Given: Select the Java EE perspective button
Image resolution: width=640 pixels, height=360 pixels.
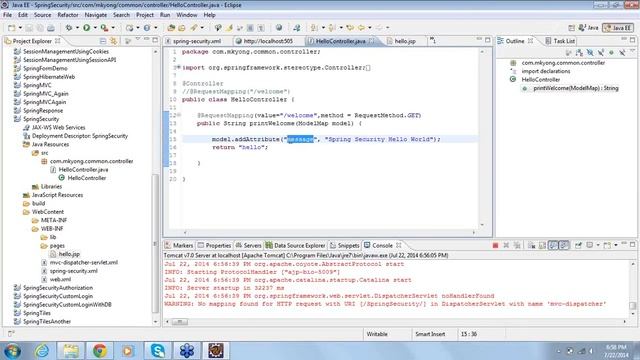Looking at the screenshot, I should (x=618, y=28).
